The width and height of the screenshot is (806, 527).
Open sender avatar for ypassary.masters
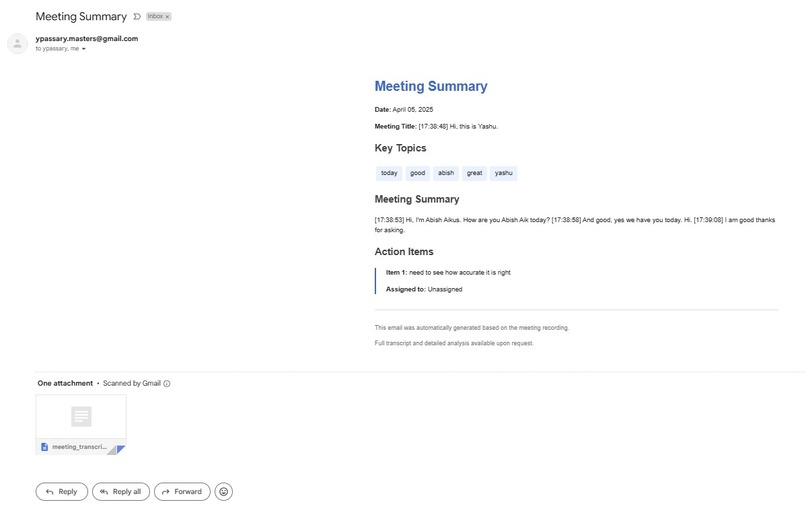17,44
